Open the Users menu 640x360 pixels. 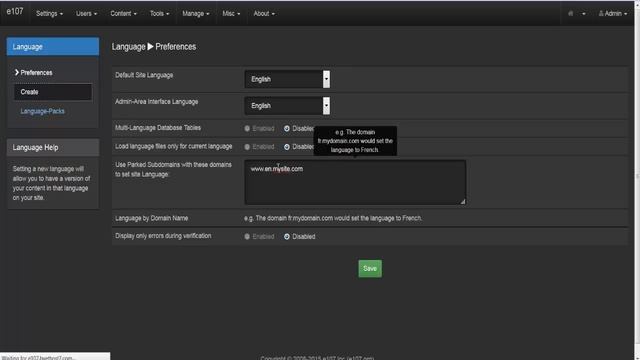[x=86, y=13]
